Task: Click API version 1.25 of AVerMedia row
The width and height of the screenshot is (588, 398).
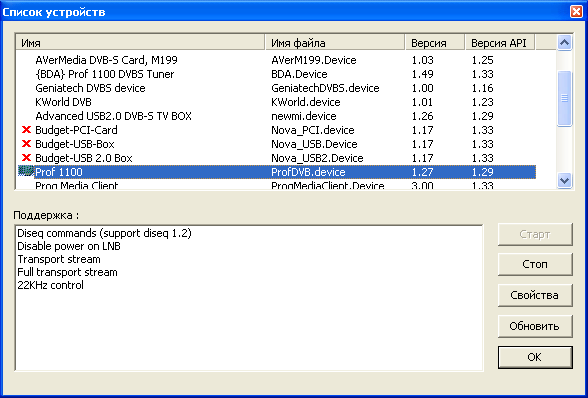Action: pos(482,60)
